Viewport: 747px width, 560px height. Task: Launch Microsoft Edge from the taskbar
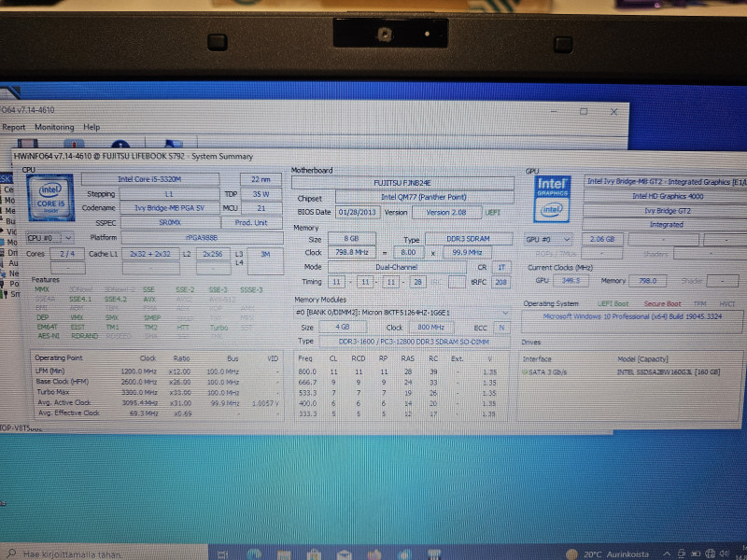coord(254,554)
